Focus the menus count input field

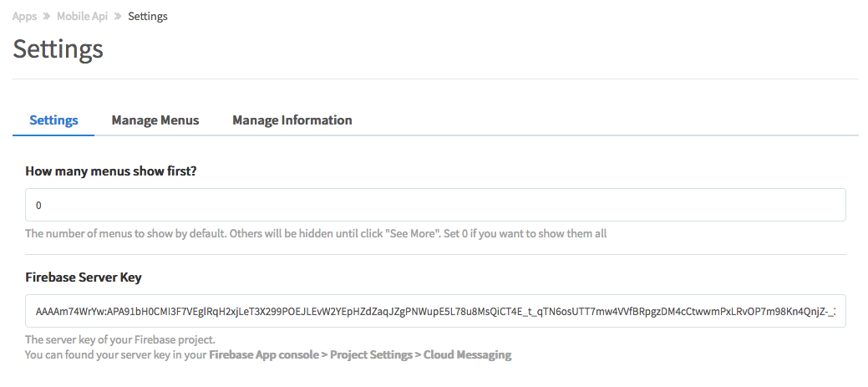click(434, 205)
